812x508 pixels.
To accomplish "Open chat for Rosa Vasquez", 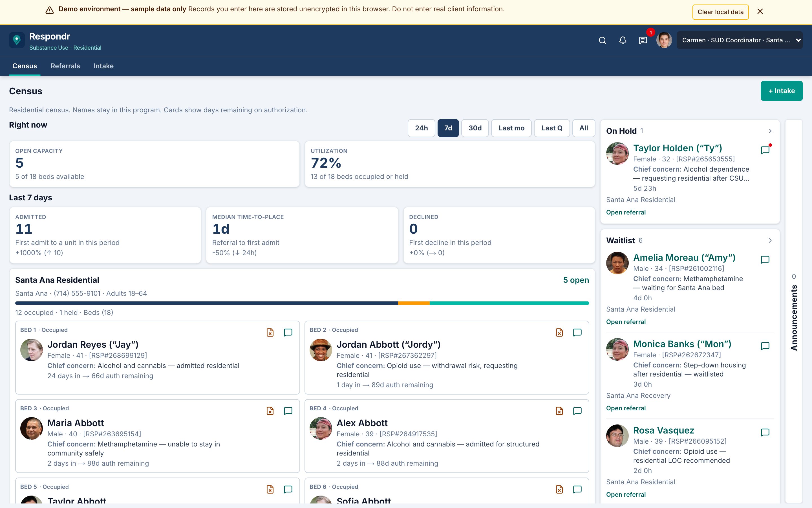I will (x=765, y=432).
